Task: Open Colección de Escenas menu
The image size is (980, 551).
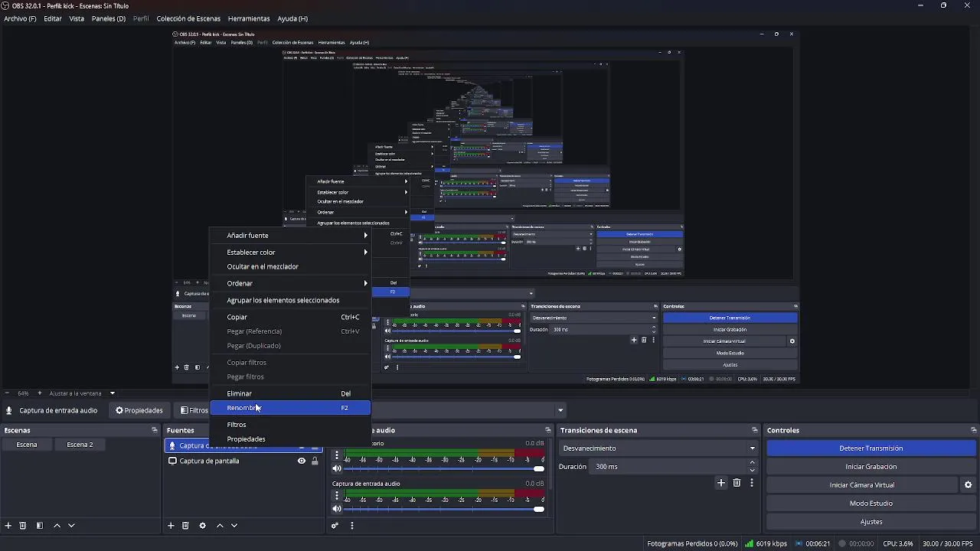Action: [188, 18]
